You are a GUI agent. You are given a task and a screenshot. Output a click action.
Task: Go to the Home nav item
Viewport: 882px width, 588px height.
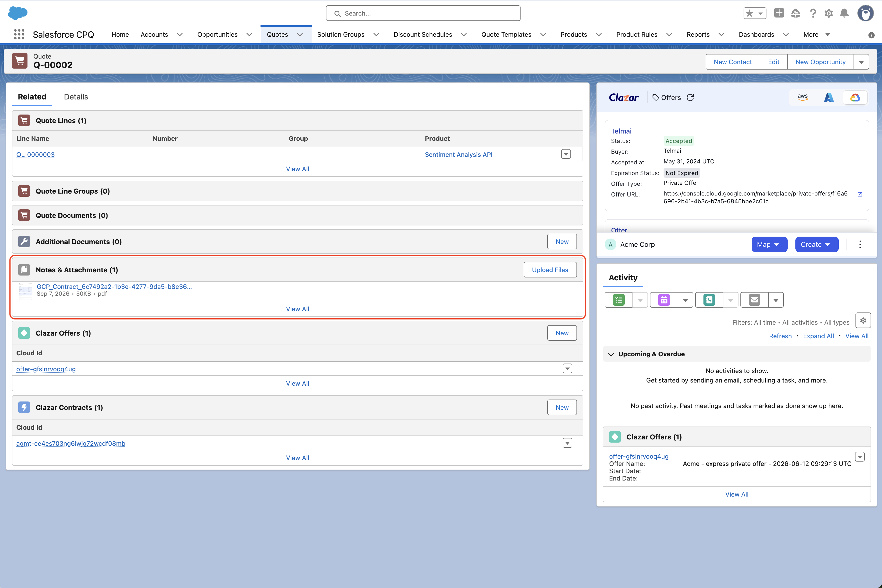tap(120, 35)
